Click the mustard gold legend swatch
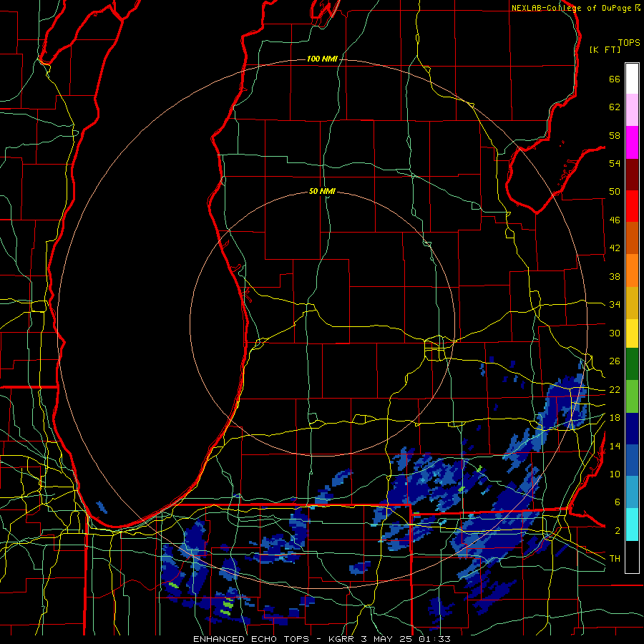644x644 pixels. point(632,303)
